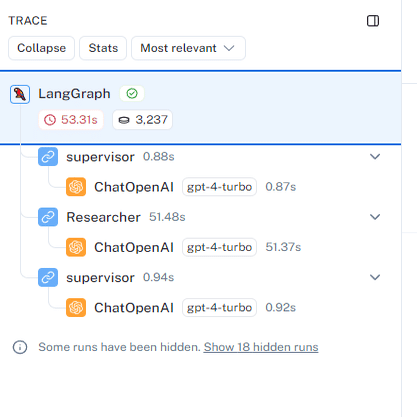Collapse the Researcher run chevron
The width and height of the screenshot is (417, 417).
tap(375, 217)
